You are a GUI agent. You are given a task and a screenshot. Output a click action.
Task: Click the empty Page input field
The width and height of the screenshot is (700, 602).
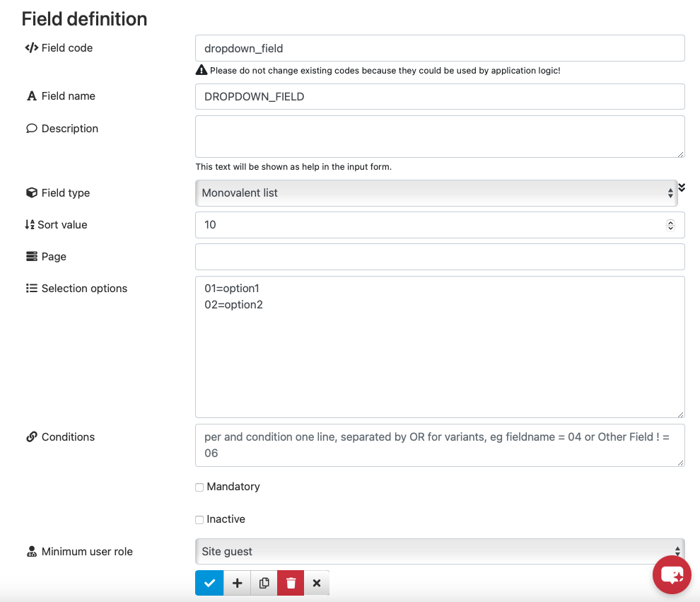pyautogui.click(x=440, y=257)
